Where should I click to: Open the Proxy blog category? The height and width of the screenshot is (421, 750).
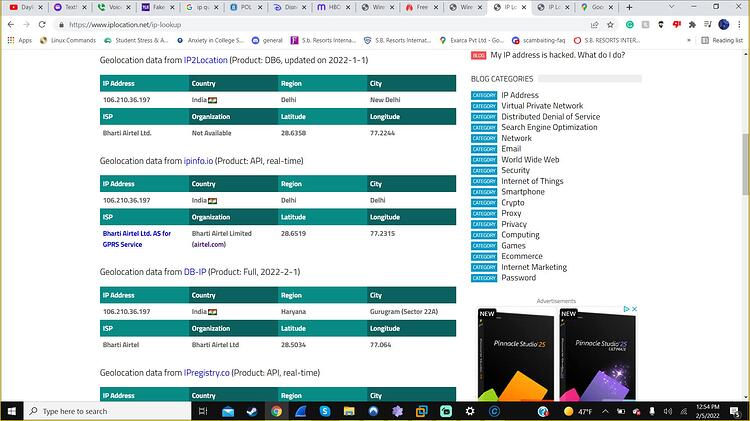click(x=511, y=213)
